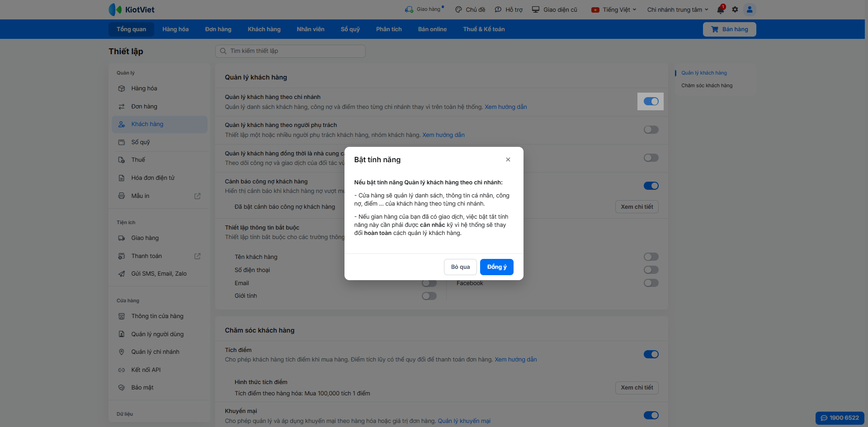
Task: Close the Bật tính năng dialog
Action: point(508,160)
